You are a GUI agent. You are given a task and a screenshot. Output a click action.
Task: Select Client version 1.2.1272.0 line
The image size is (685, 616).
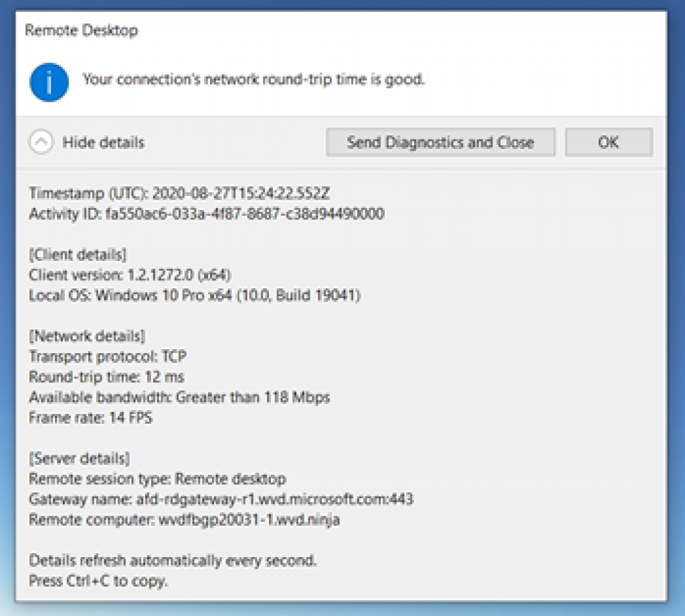coord(130,275)
